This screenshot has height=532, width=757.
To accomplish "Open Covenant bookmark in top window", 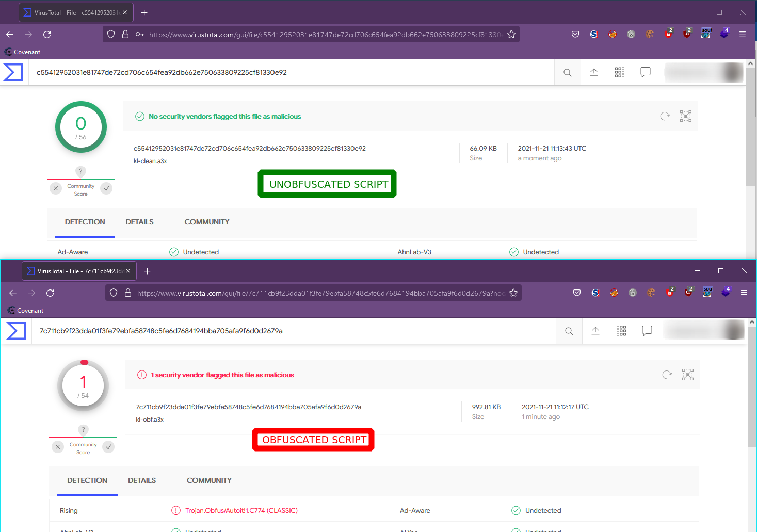I will tap(22, 52).
